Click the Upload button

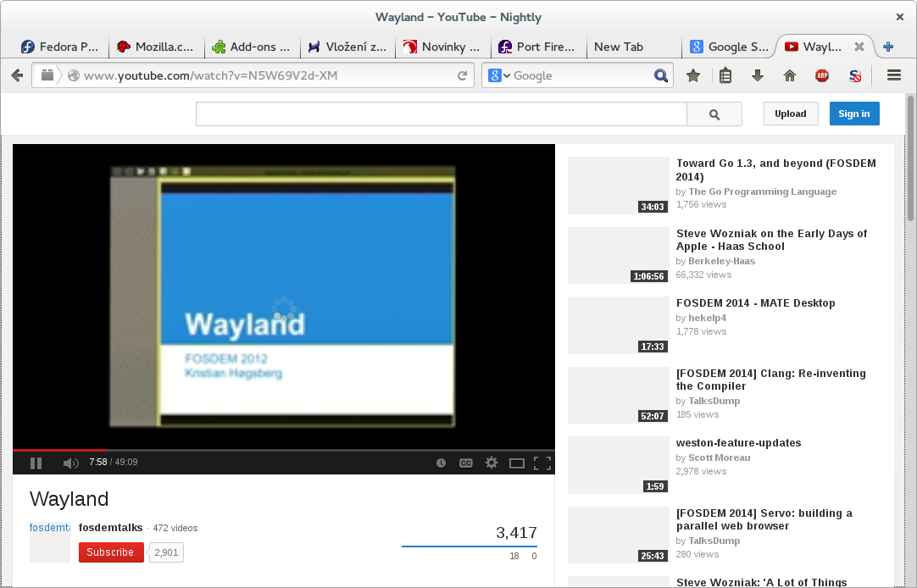[x=791, y=114]
